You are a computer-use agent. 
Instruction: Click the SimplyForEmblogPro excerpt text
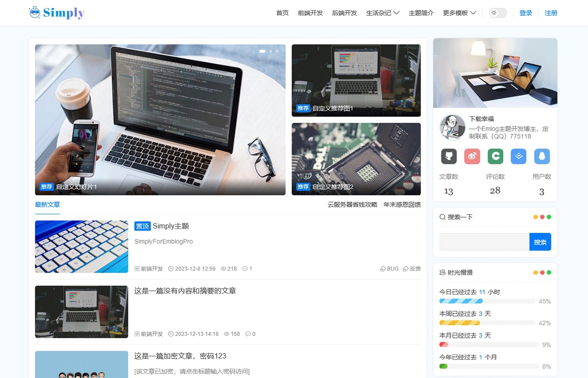164,241
